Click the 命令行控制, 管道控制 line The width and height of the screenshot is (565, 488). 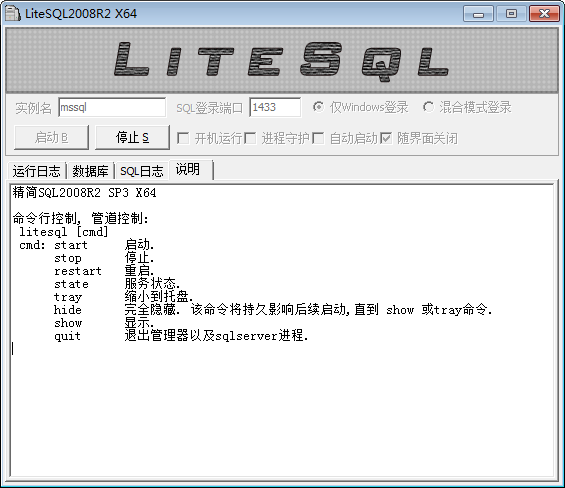80,218
